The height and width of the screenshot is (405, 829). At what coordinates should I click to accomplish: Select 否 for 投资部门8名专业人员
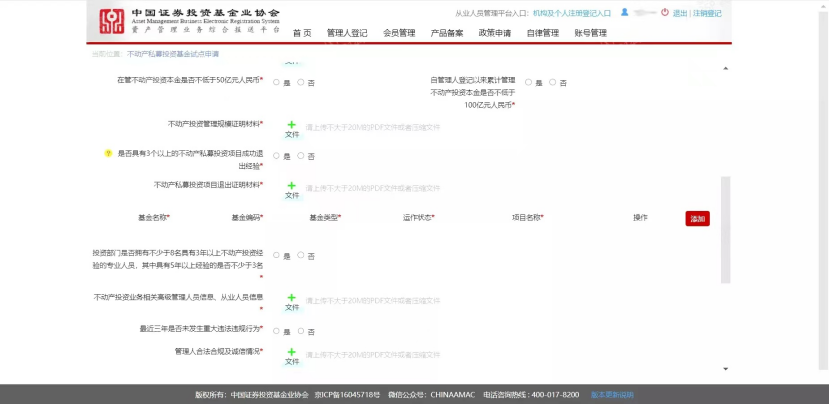300,255
